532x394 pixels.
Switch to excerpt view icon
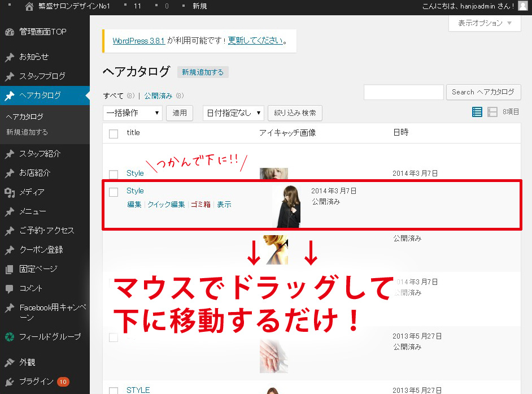(x=492, y=112)
